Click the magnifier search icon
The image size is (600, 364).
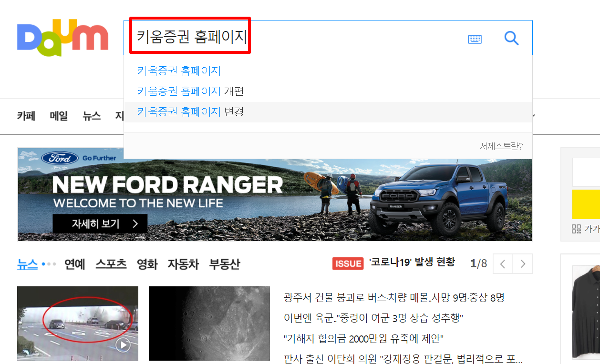coord(511,38)
